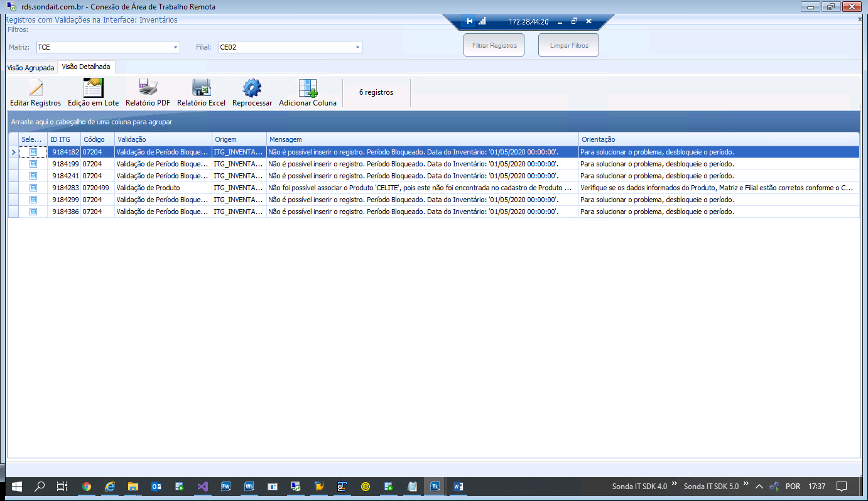Click the Validação de Produto cell
The image size is (868, 501).
(x=163, y=188)
